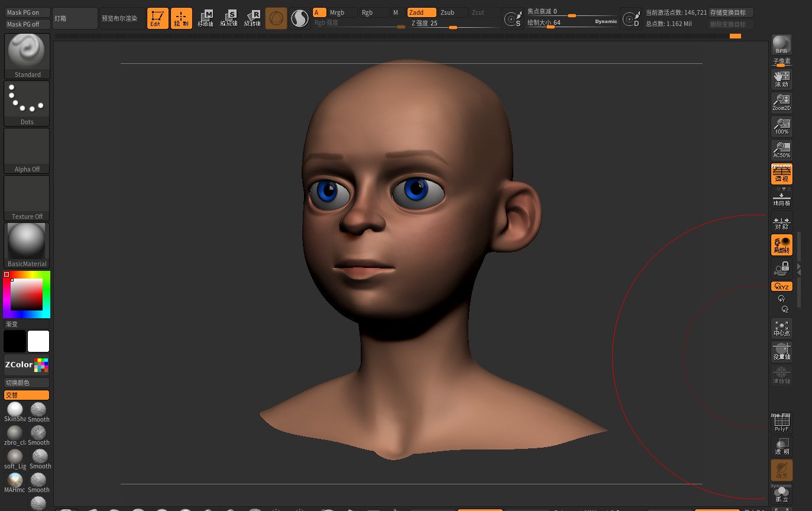The width and height of the screenshot is (812, 511).
Task: Toggle Zadd sculpt mode
Action: [422, 12]
